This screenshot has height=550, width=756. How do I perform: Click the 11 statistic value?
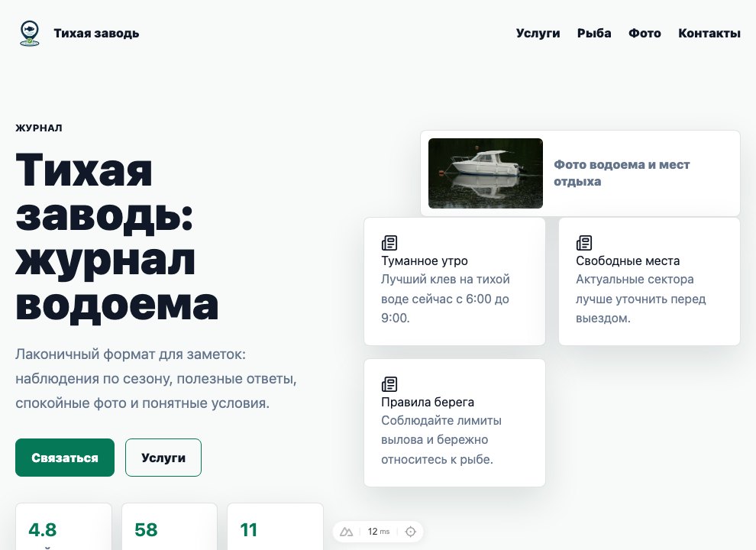click(249, 529)
